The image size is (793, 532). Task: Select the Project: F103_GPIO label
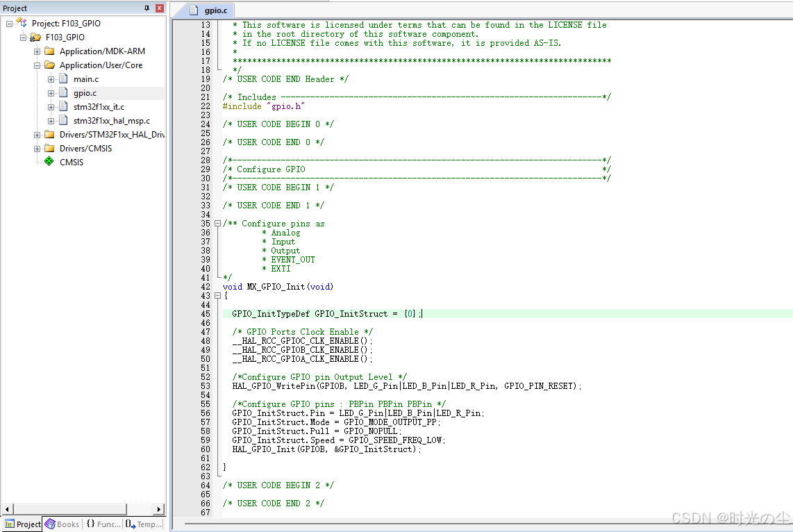[x=66, y=23]
